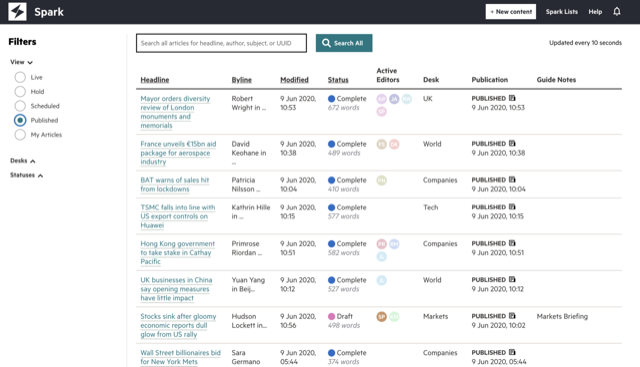The width and height of the screenshot is (640, 367).
Task: Click published icon in TSMC Huawei row
Action: click(512, 207)
